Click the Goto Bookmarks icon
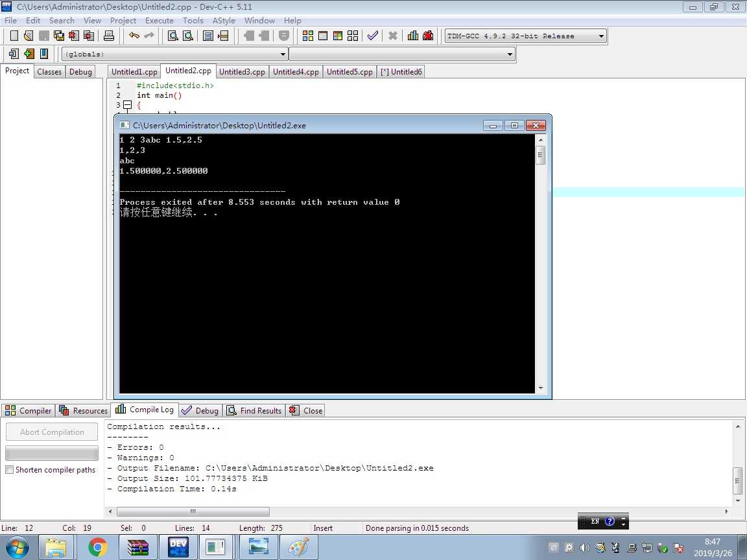747x560 pixels. click(x=44, y=54)
